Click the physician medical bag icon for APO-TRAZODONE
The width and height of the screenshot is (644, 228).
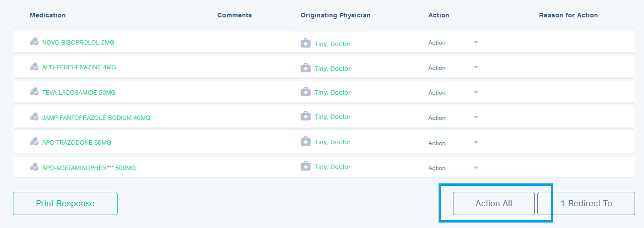pyautogui.click(x=306, y=142)
